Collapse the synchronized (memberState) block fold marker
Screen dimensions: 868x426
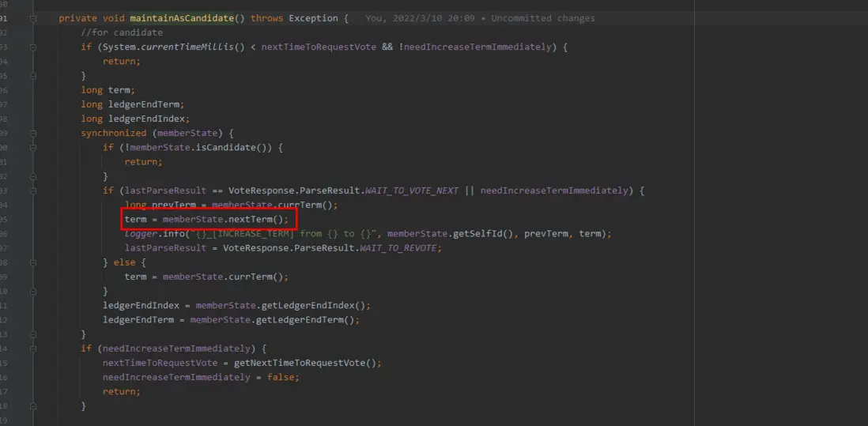(33, 134)
